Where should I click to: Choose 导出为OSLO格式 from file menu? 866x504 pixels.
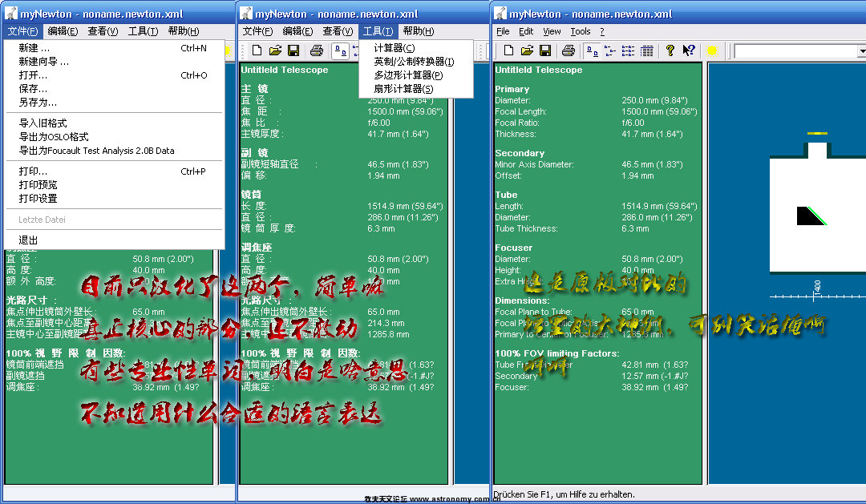tap(114, 137)
